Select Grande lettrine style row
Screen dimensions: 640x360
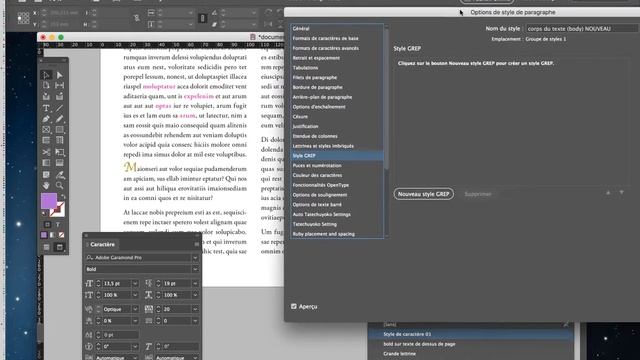(471, 354)
